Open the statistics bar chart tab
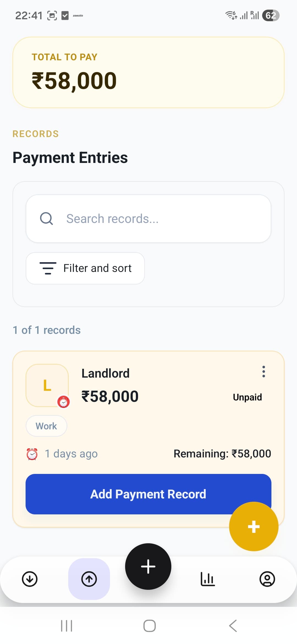The image size is (297, 644). 208,579
